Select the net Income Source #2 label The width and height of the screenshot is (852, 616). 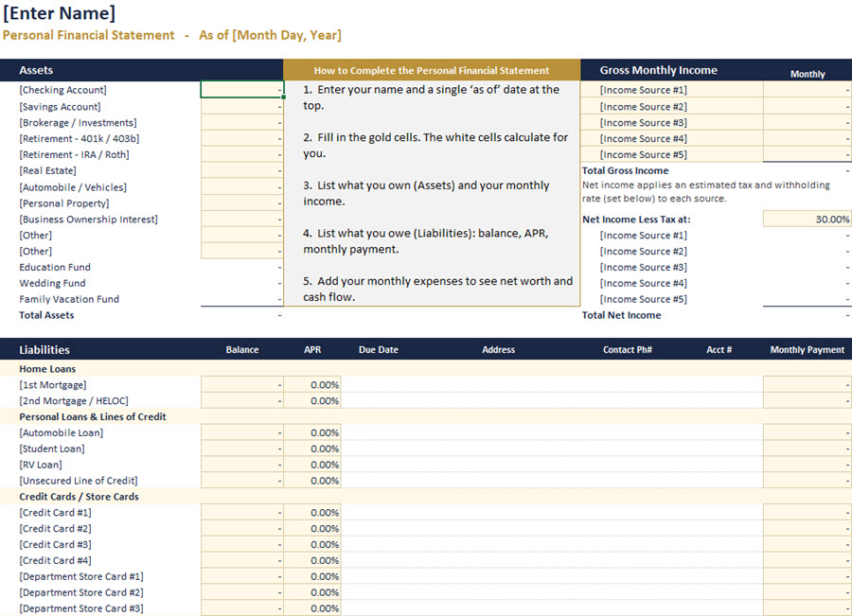644,251
